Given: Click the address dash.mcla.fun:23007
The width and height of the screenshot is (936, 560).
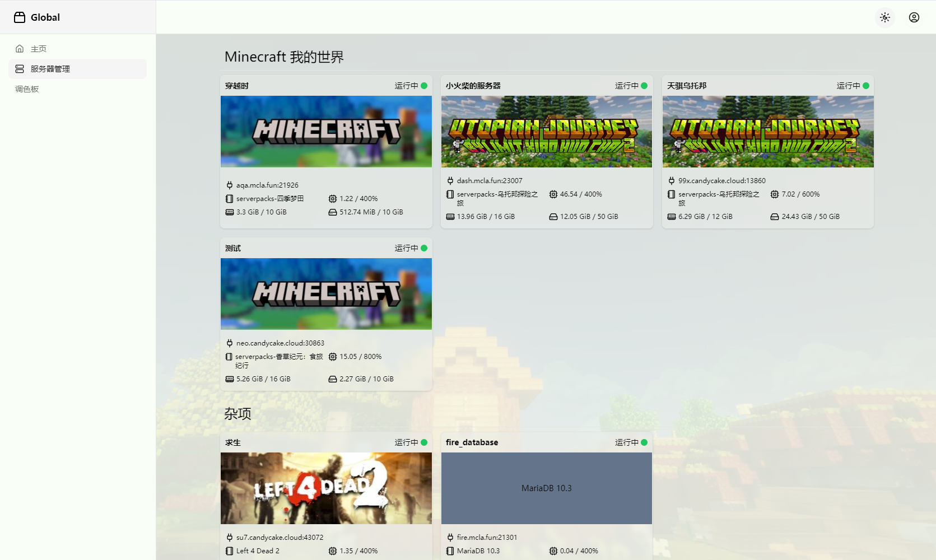Looking at the screenshot, I should click(x=490, y=181).
